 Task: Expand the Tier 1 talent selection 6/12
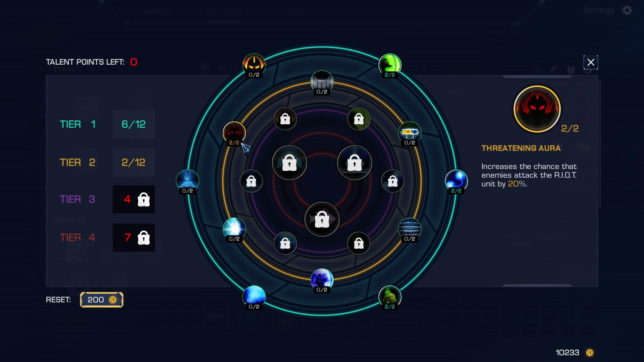tap(134, 124)
